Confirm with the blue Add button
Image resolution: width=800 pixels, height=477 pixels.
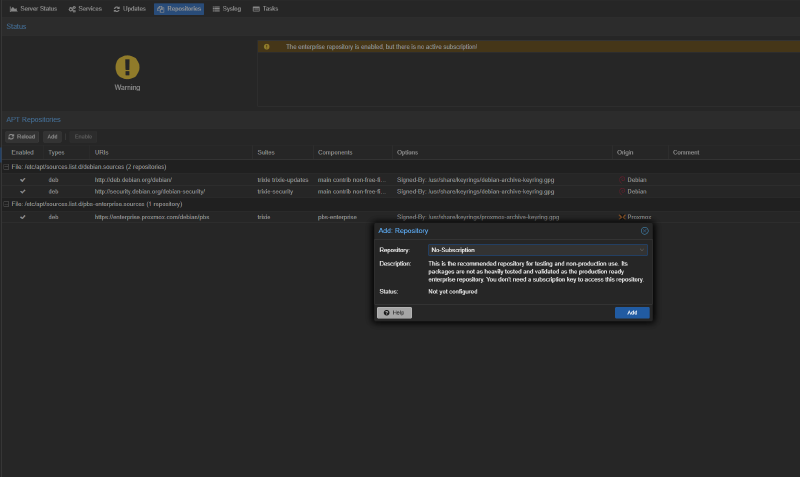pos(632,313)
